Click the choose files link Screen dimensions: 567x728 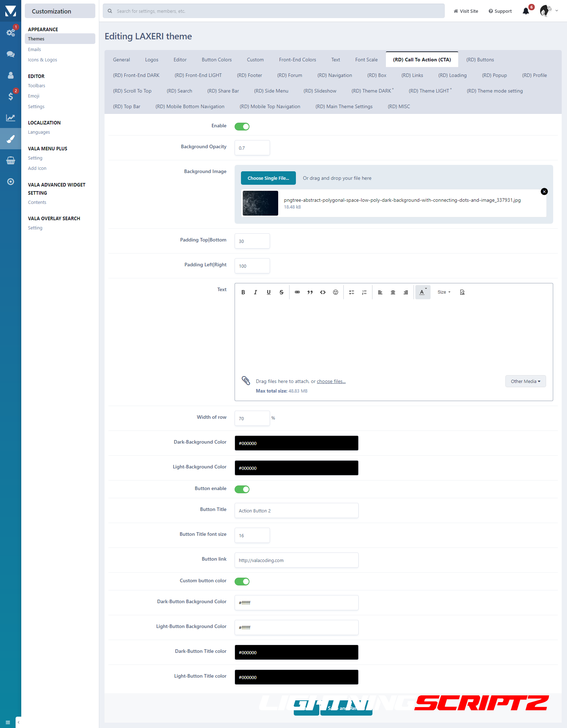pos(331,381)
